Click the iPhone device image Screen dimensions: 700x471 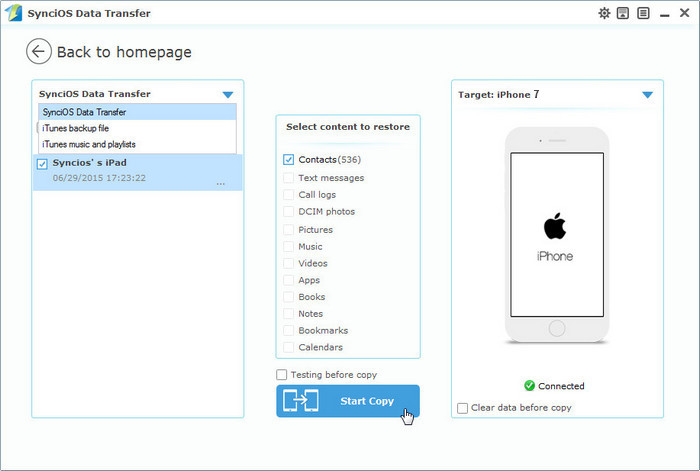557,235
